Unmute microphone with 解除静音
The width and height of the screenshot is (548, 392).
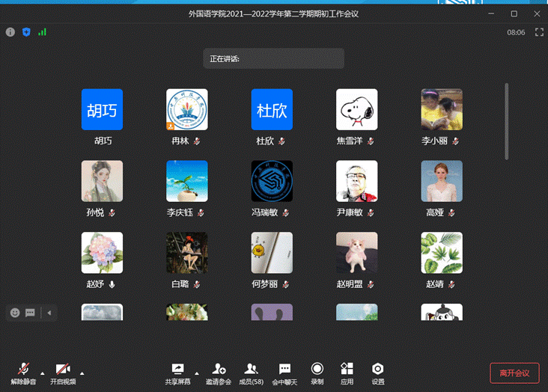23,369
